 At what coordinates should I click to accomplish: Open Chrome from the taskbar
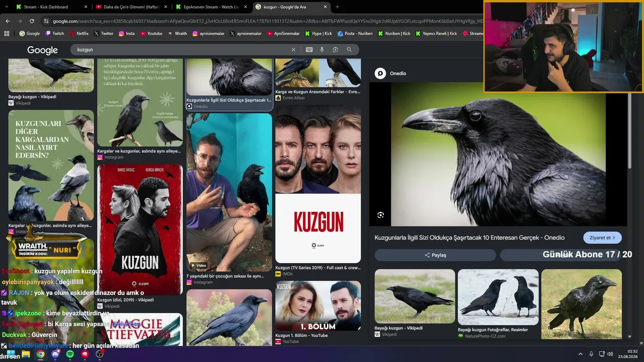coord(40,354)
